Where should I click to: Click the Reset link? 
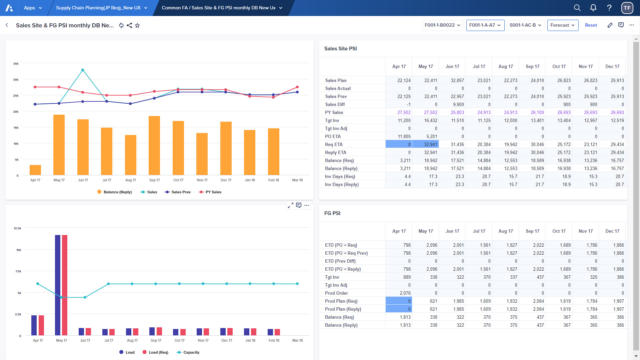click(x=591, y=25)
